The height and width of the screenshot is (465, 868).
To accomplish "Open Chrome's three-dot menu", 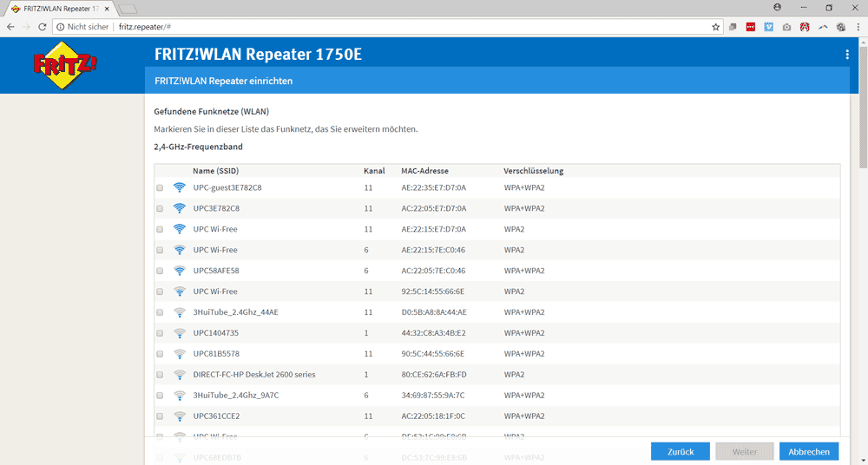I will pos(858,27).
